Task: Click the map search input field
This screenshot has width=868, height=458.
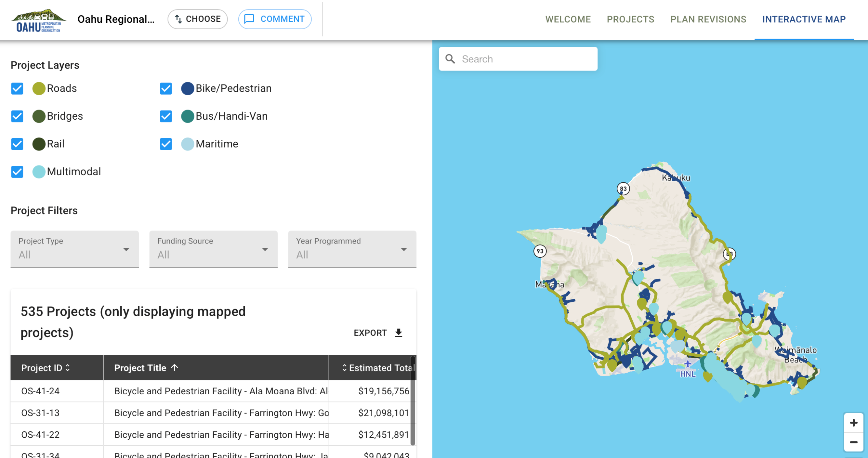Action: [522, 59]
